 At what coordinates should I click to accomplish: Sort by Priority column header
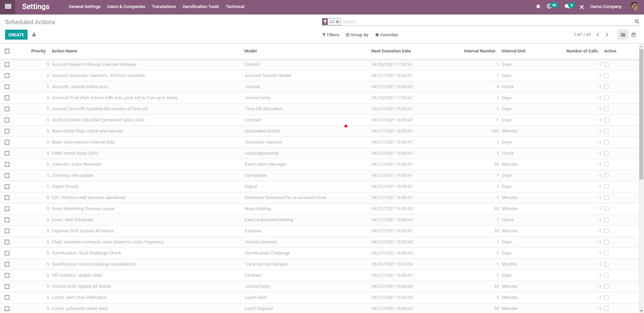[38, 51]
